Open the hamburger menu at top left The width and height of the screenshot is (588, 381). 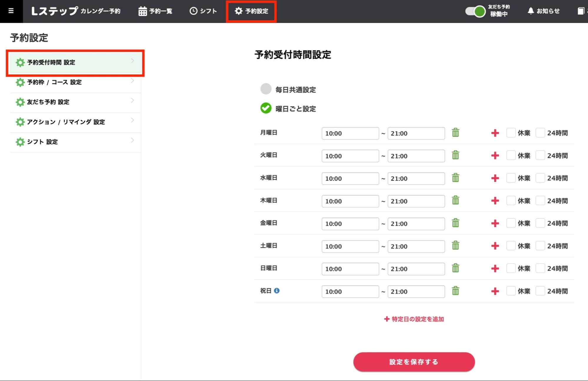click(x=11, y=11)
